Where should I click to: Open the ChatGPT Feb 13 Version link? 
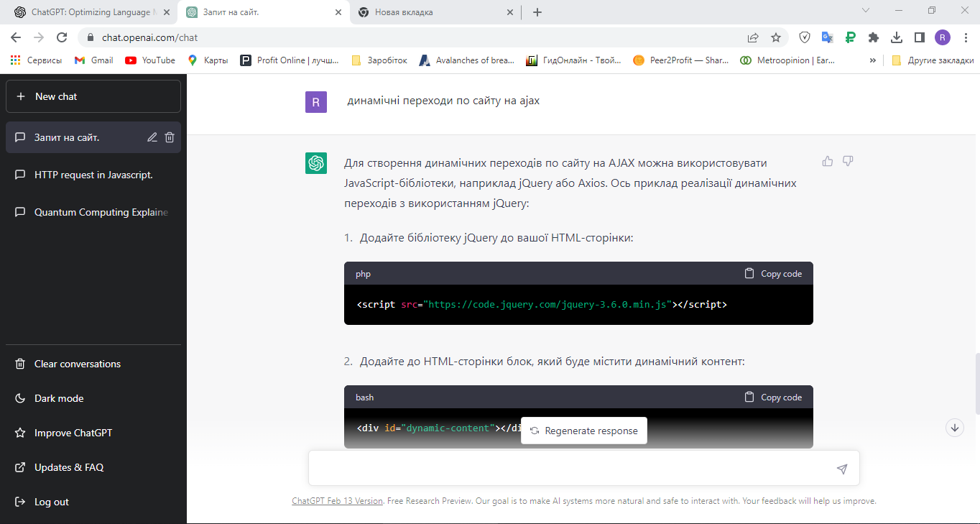[337, 501]
